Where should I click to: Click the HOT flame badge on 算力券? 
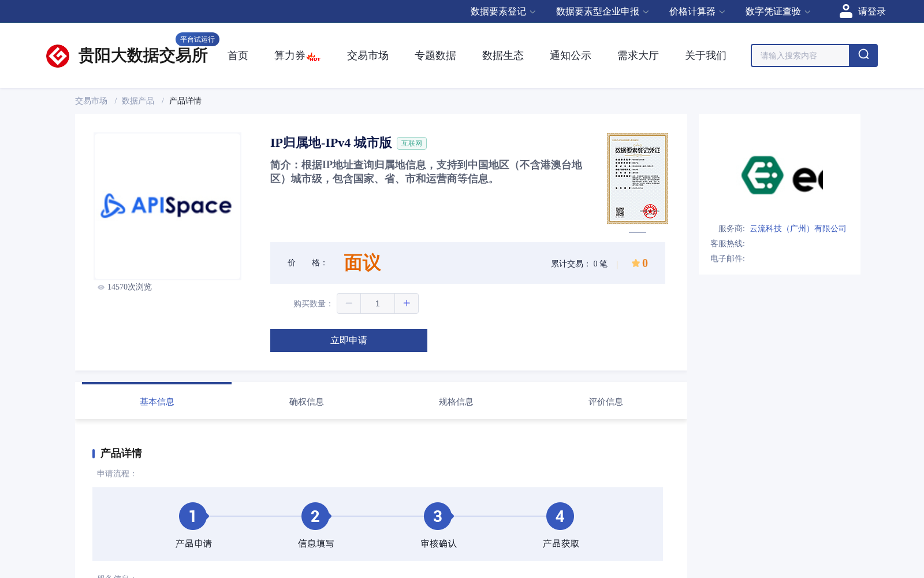click(314, 57)
